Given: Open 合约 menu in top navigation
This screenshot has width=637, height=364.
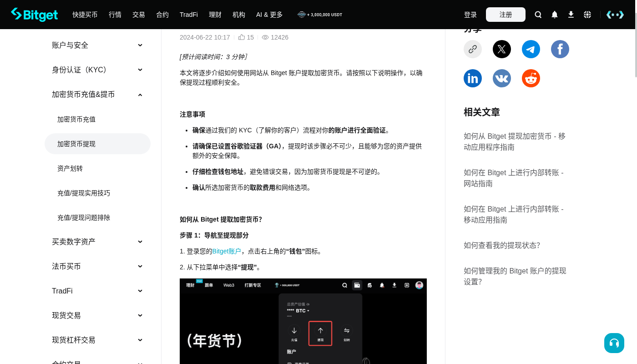Looking at the screenshot, I should [x=162, y=15].
